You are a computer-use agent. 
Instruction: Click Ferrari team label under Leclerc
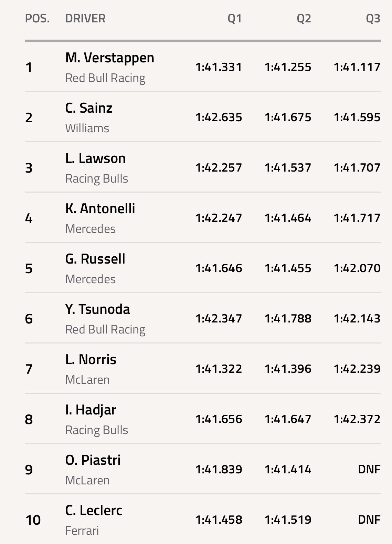pyautogui.click(x=82, y=531)
